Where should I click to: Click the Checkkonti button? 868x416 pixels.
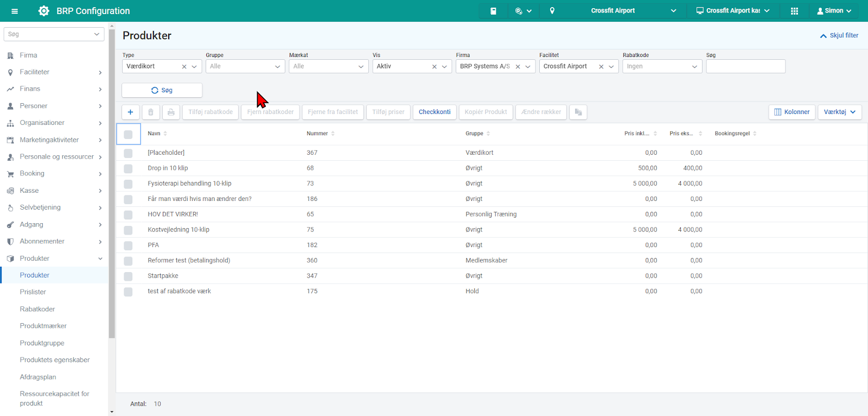tap(435, 112)
